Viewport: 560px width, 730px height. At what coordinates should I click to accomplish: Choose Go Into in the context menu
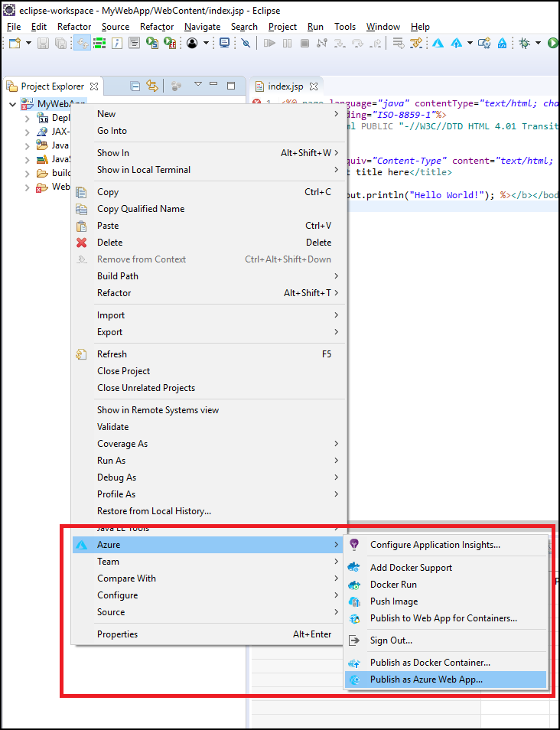(209, 131)
